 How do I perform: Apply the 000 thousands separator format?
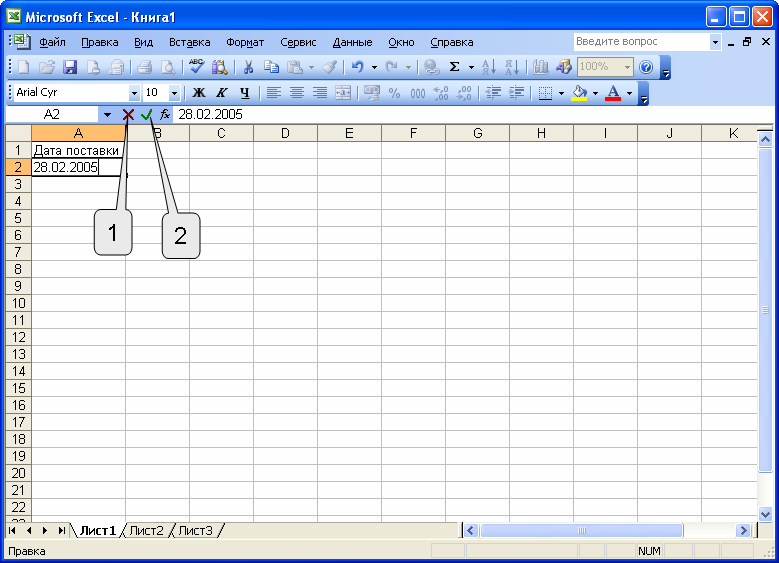418,93
